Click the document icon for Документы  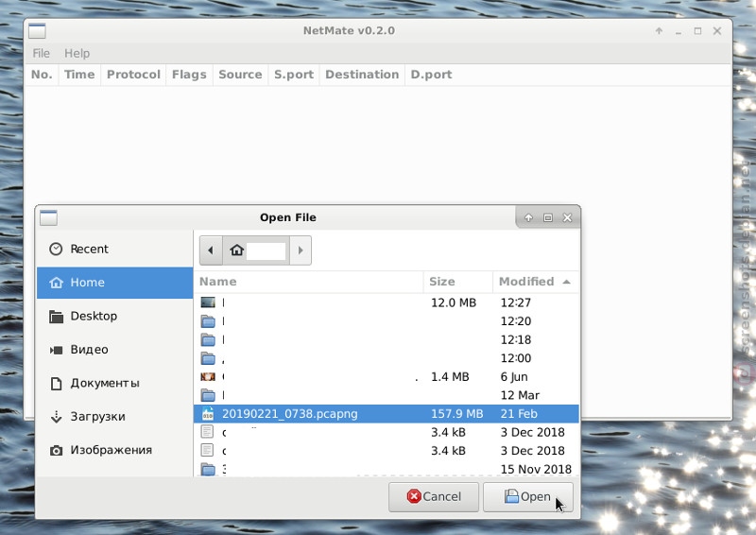[56, 384]
